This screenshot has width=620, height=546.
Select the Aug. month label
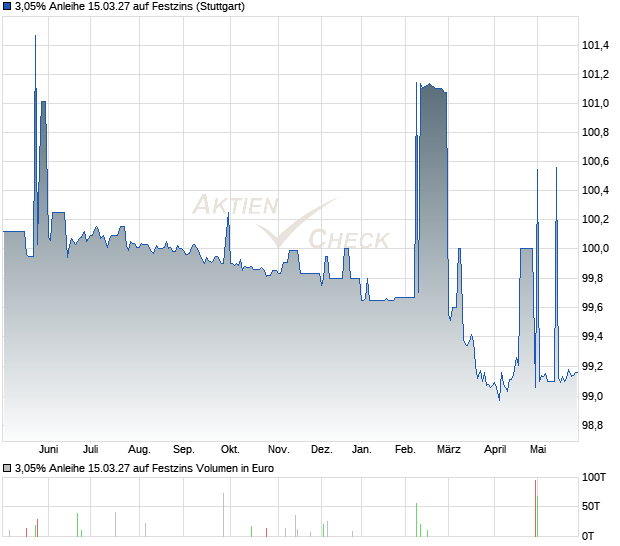tap(139, 450)
